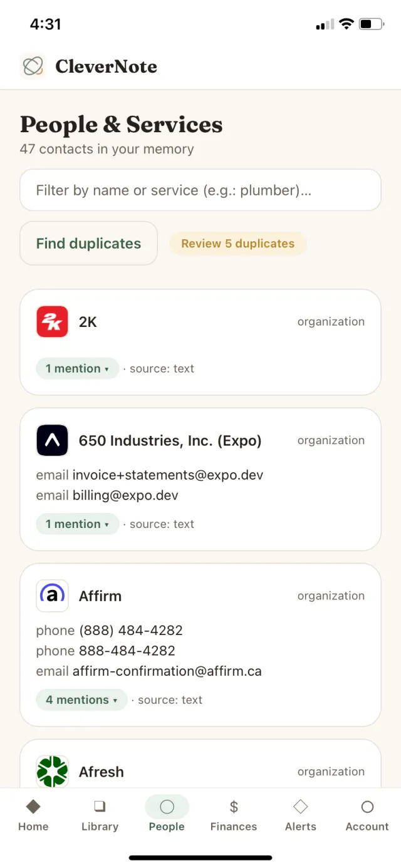This screenshot has height=868, width=401.
Task: Tap 47 contacts in your memory text
Action: (107, 149)
